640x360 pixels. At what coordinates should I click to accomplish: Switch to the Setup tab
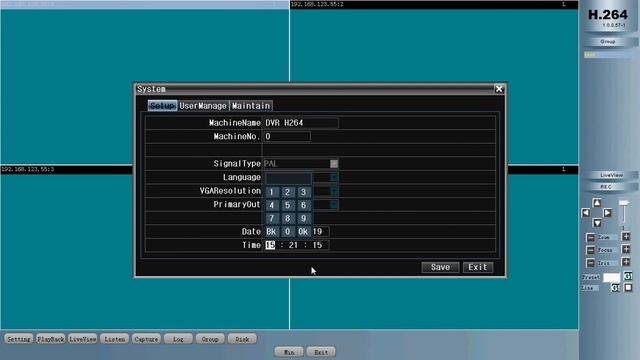[162, 106]
